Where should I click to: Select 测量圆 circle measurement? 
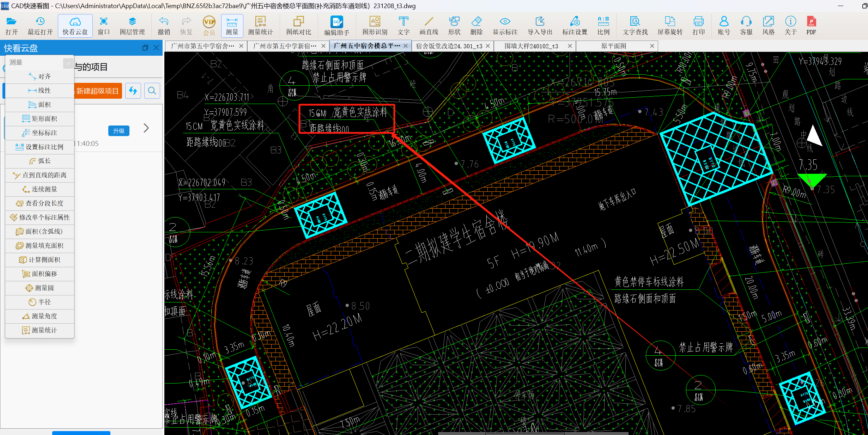point(40,288)
